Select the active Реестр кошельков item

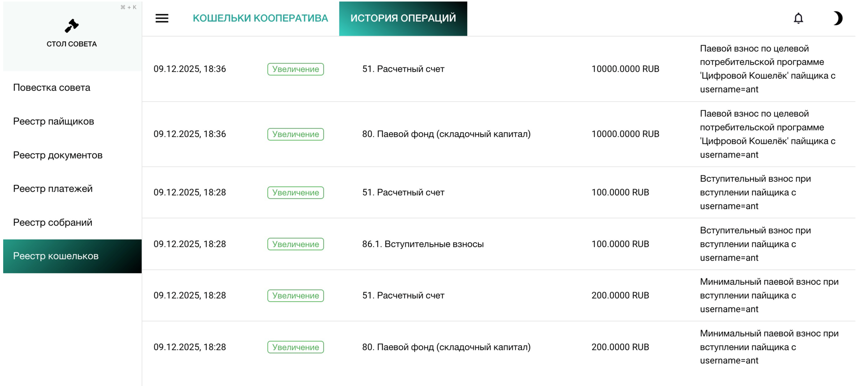pyautogui.click(x=56, y=256)
